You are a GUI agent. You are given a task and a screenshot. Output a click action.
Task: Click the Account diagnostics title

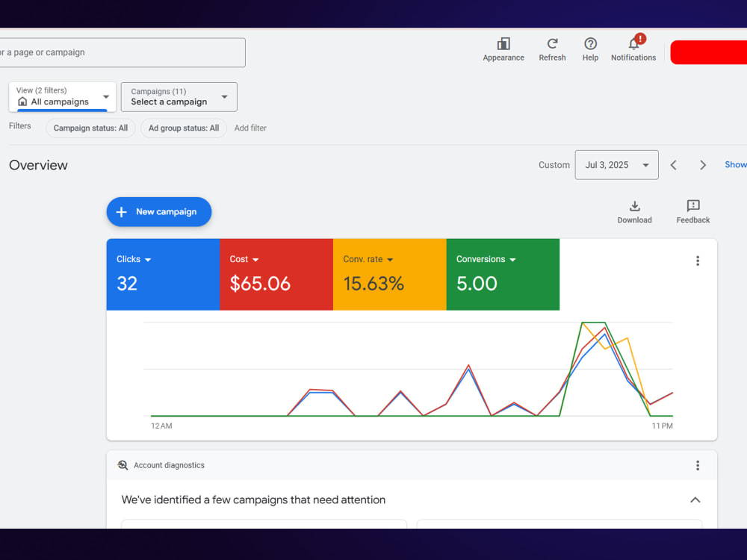[x=169, y=465]
